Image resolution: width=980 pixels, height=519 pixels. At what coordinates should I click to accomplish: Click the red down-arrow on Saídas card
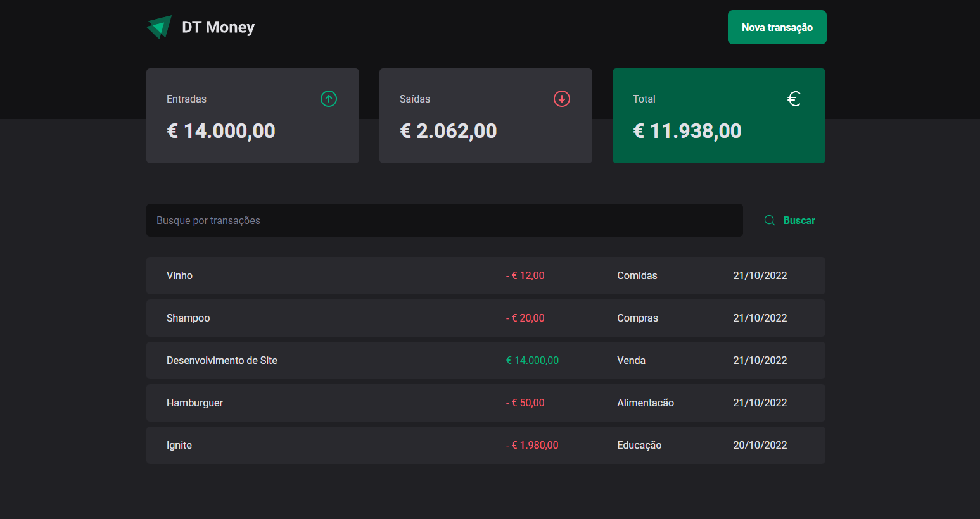click(x=561, y=99)
